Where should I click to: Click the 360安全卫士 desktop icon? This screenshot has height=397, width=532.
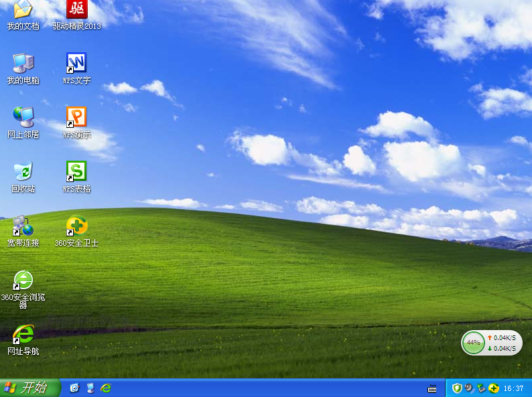[x=76, y=226]
